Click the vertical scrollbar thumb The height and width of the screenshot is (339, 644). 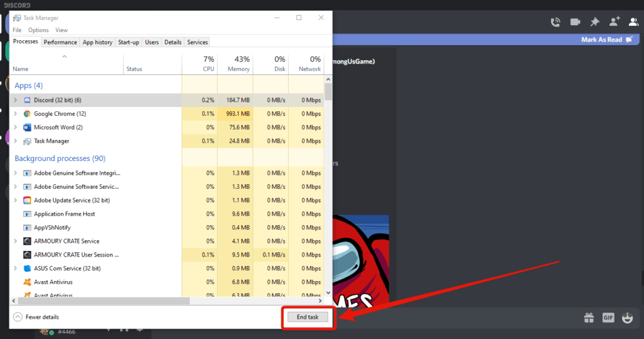328,92
